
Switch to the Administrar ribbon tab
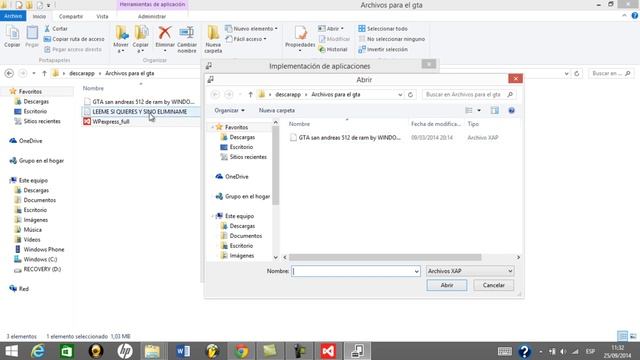pyautogui.click(x=152, y=16)
